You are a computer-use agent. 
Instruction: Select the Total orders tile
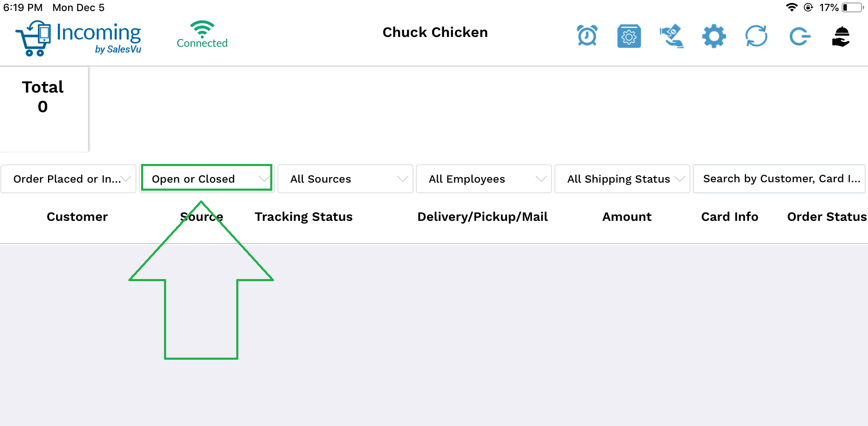click(x=43, y=109)
